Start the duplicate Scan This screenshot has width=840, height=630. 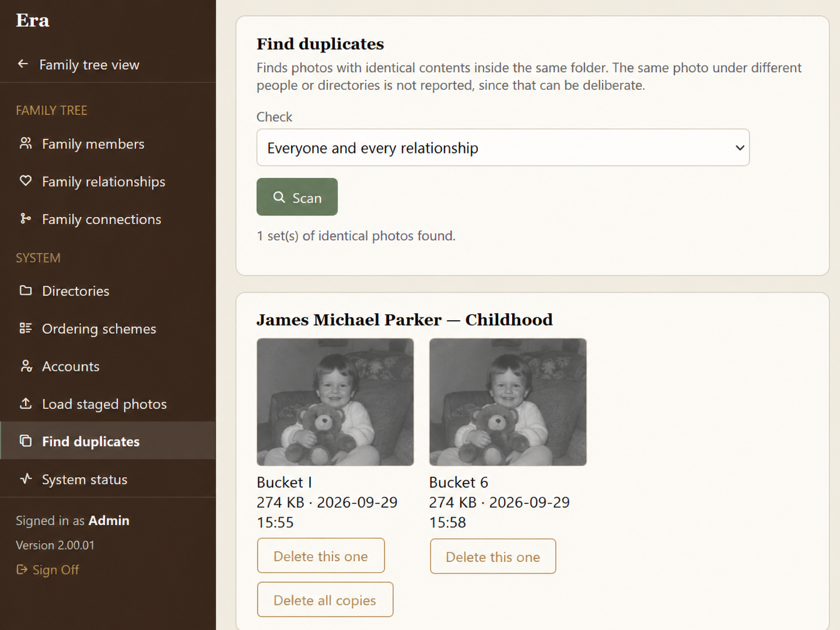297,197
